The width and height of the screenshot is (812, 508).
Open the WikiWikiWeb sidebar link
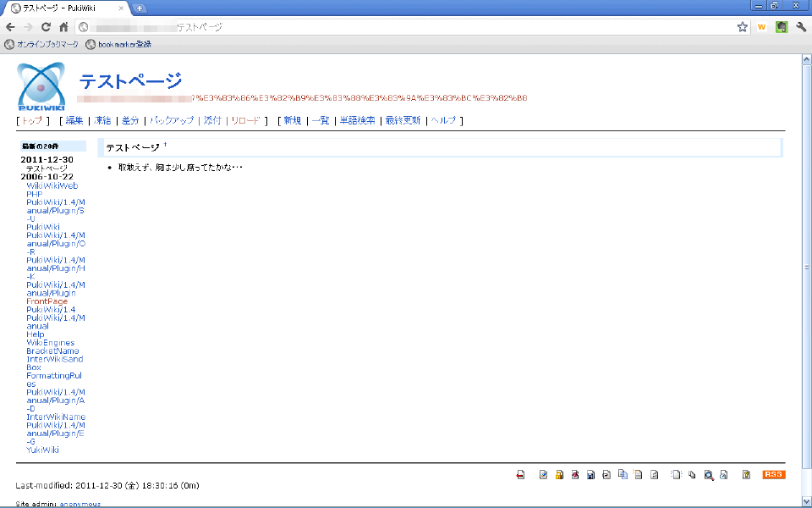tap(52, 185)
